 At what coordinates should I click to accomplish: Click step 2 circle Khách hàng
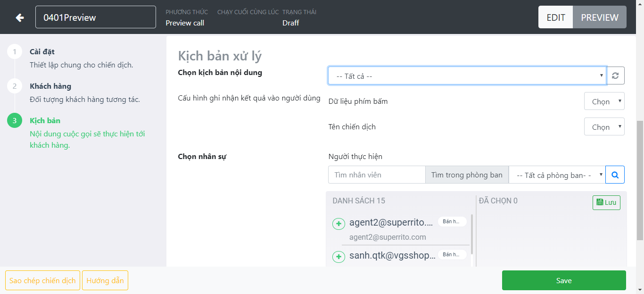pyautogui.click(x=15, y=86)
